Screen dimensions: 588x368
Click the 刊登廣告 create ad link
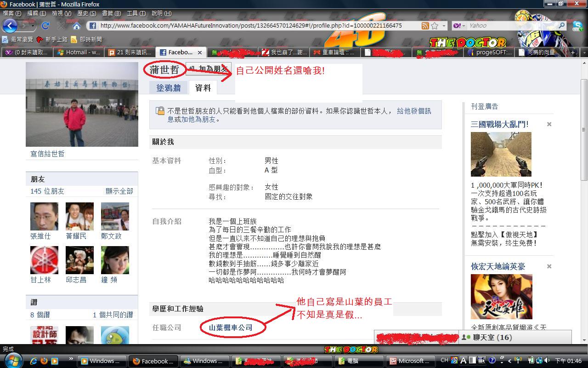[x=484, y=106]
